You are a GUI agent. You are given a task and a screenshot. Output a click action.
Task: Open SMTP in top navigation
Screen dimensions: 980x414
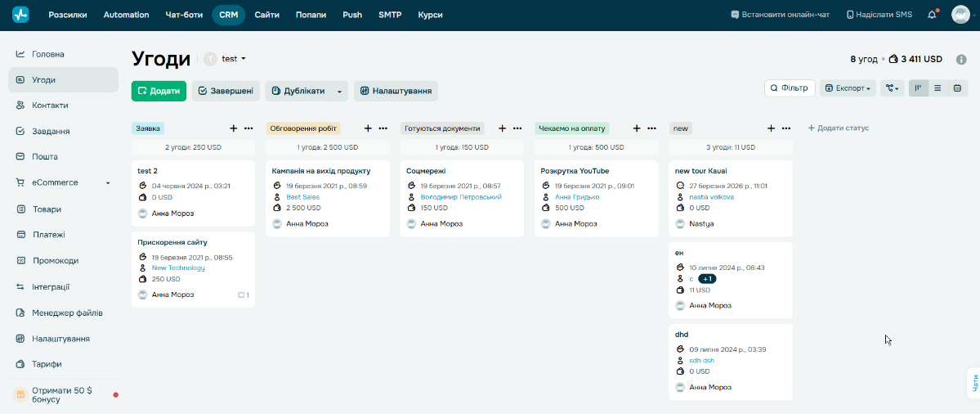390,15
